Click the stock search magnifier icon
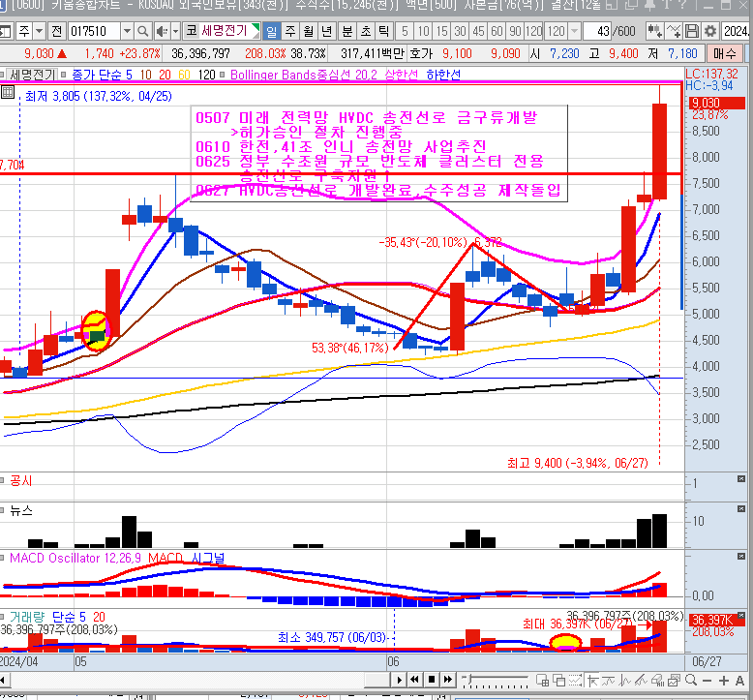Screen dimensions: 753x700 point(142,32)
